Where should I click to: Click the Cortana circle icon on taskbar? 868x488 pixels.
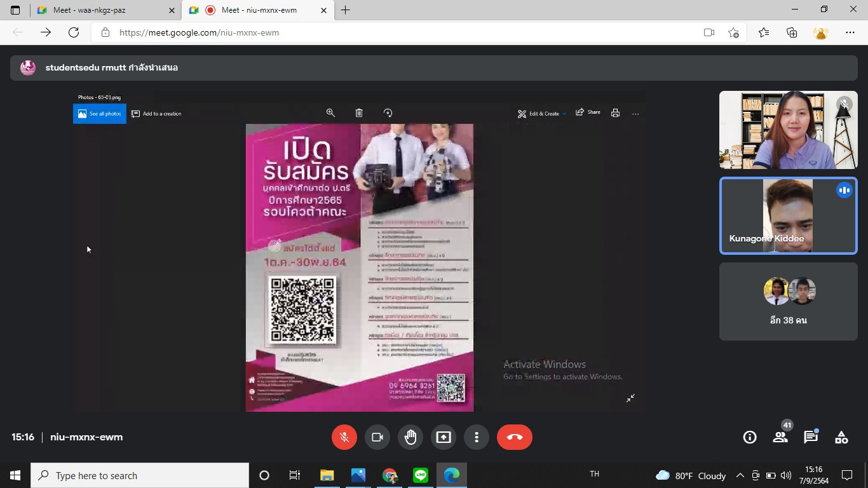pyautogui.click(x=264, y=475)
